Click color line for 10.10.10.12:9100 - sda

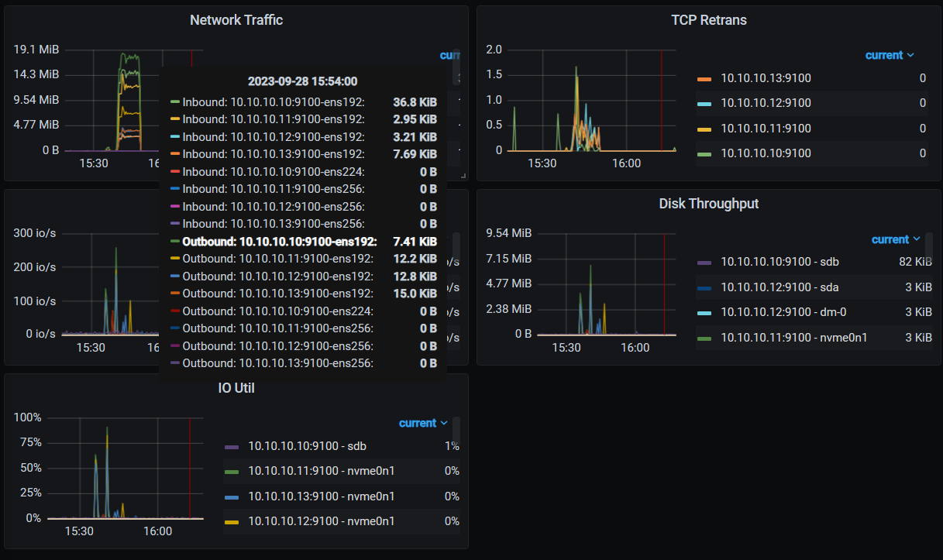[x=704, y=287]
